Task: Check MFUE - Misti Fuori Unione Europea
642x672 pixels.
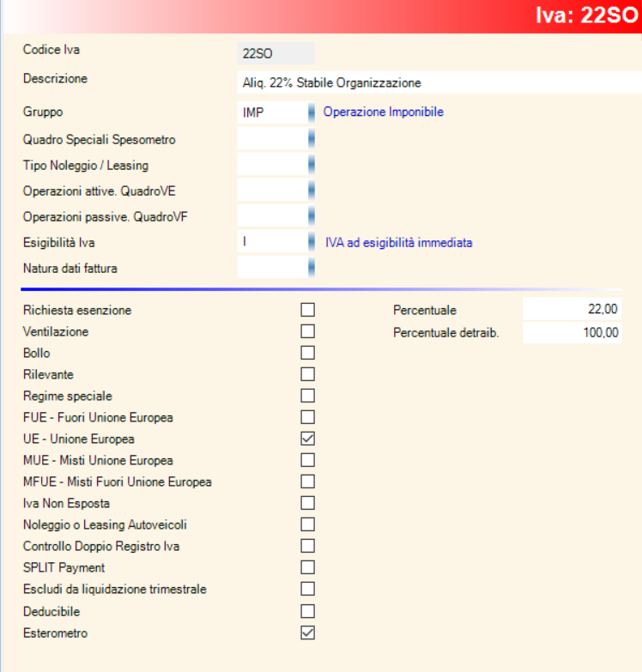Action: tap(308, 481)
